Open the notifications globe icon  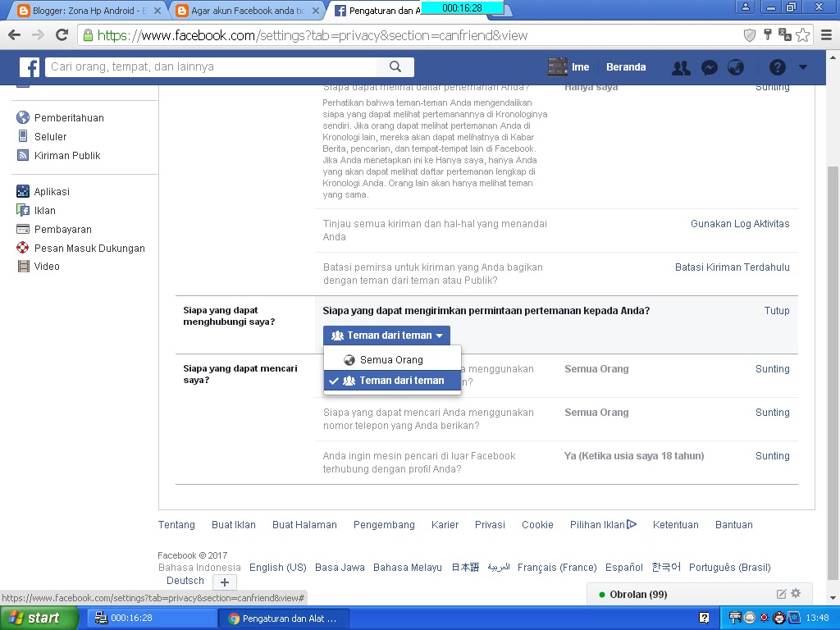pyautogui.click(x=736, y=67)
